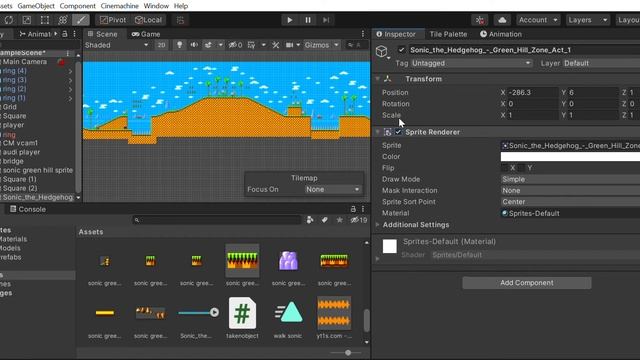This screenshot has height=360, width=640.
Task: Step forward one frame
Action: click(326, 20)
